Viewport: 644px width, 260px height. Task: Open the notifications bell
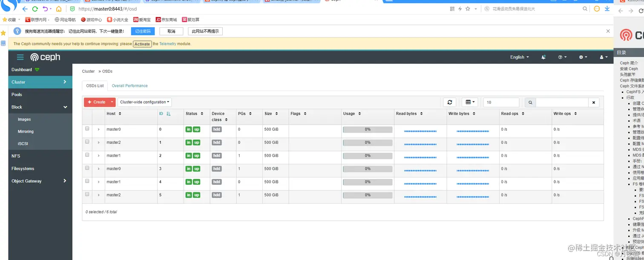[x=543, y=57]
